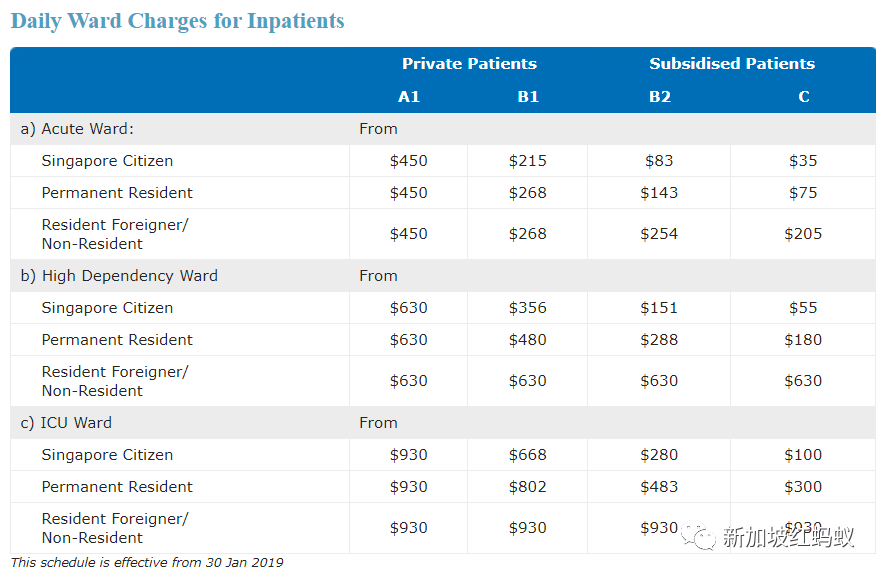The image size is (883, 576).
Task: Click the $356 High Dependency B1 price
Action: point(528,308)
